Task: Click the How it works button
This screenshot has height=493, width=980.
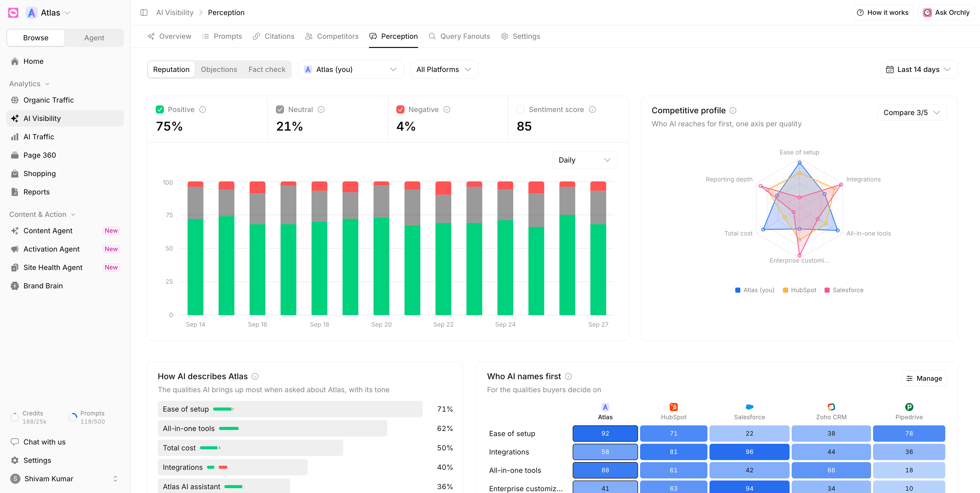Action: (x=883, y=13)
